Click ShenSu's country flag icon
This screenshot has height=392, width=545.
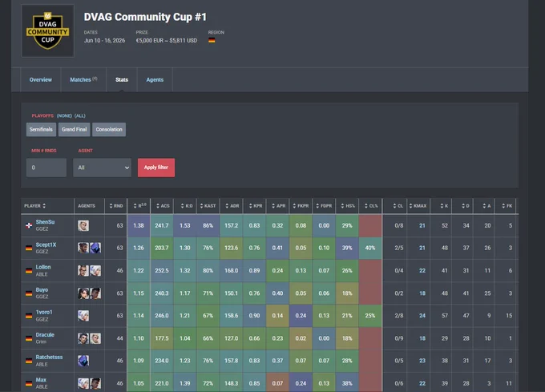click(x=29, y=225)
